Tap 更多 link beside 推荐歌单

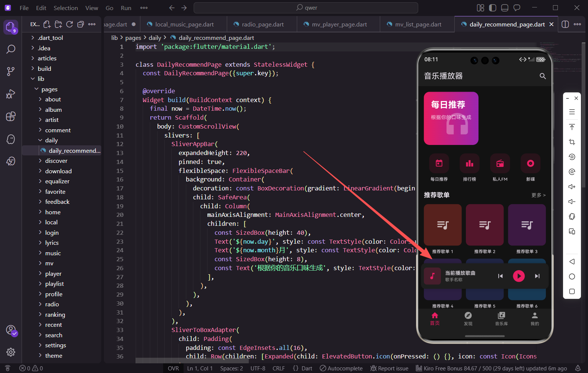pyautogui.click(x=538, y=195)
